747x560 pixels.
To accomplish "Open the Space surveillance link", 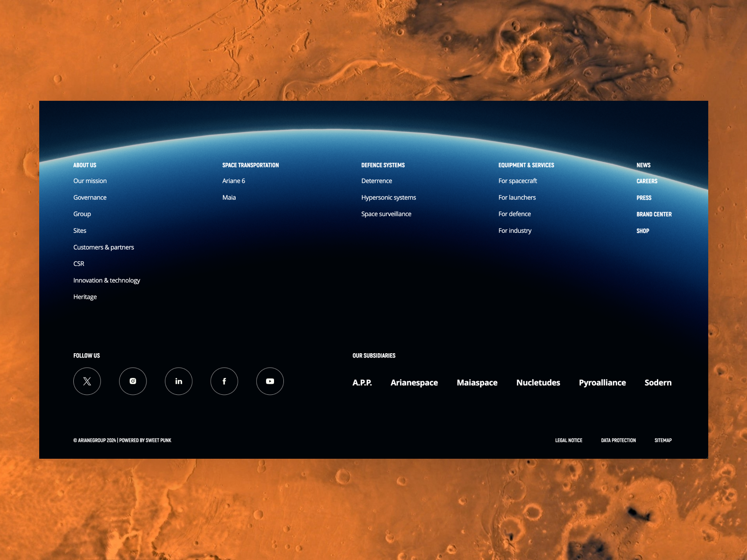I will 386,214.
